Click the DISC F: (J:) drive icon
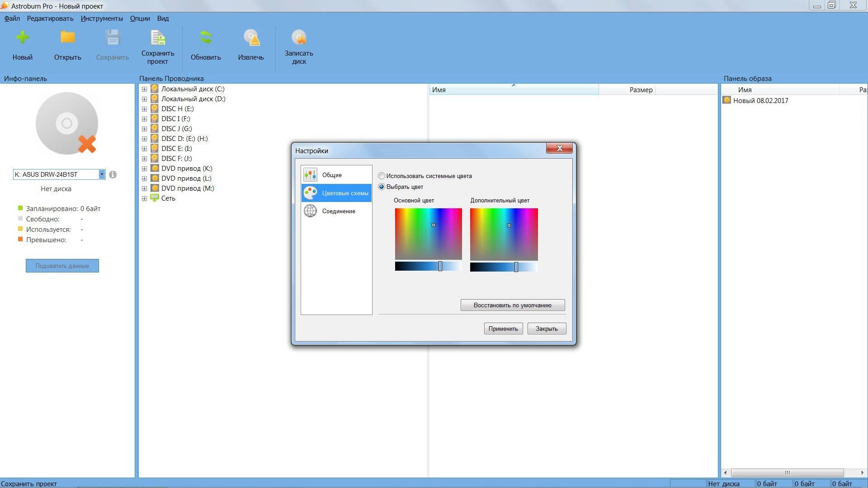The image size is (868, 488). [155, 159]
